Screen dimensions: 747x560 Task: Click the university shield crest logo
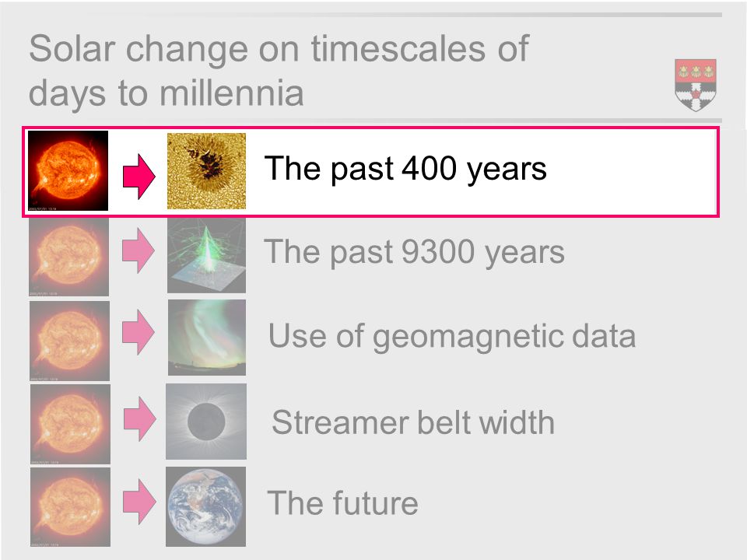coord(696,85)
